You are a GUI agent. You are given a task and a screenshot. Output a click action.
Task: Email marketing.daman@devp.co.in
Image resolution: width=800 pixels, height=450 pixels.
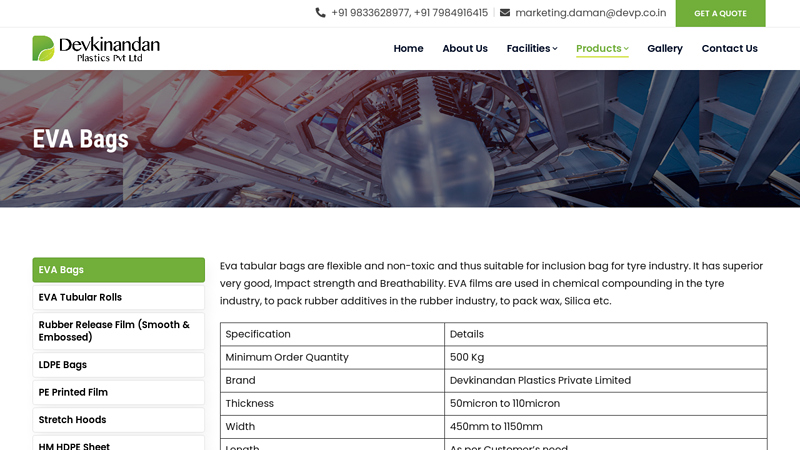590,13
